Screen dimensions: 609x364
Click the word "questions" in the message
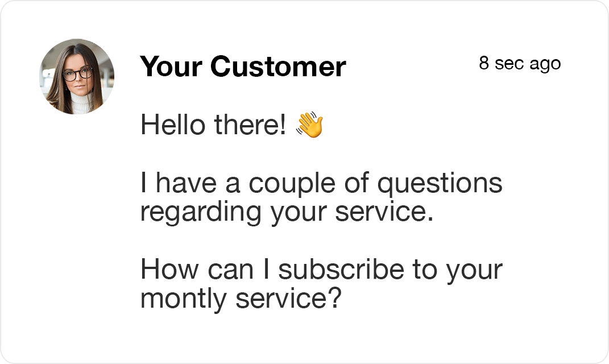pos(440,184)
